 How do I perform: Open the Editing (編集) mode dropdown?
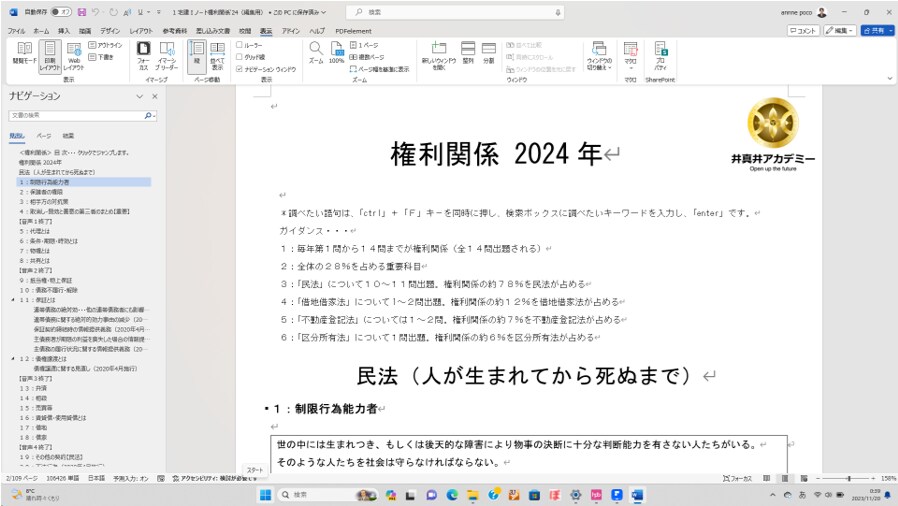point(840,30)
